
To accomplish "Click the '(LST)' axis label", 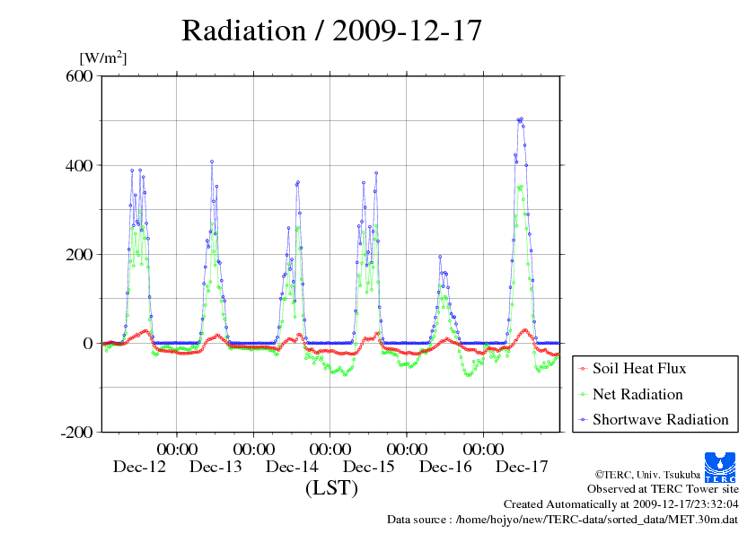I will tap(331, 487).
